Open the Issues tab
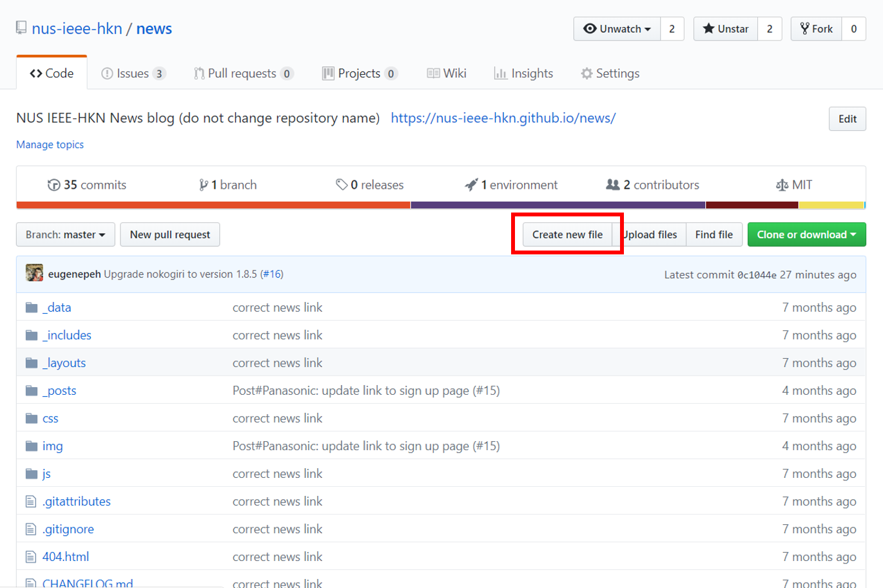 click(x=133, y=73)
